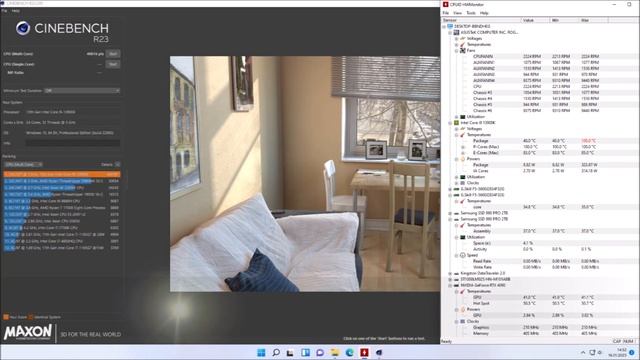
Task: Open the clock and date in the taskbar
Action: coord(618,353)
